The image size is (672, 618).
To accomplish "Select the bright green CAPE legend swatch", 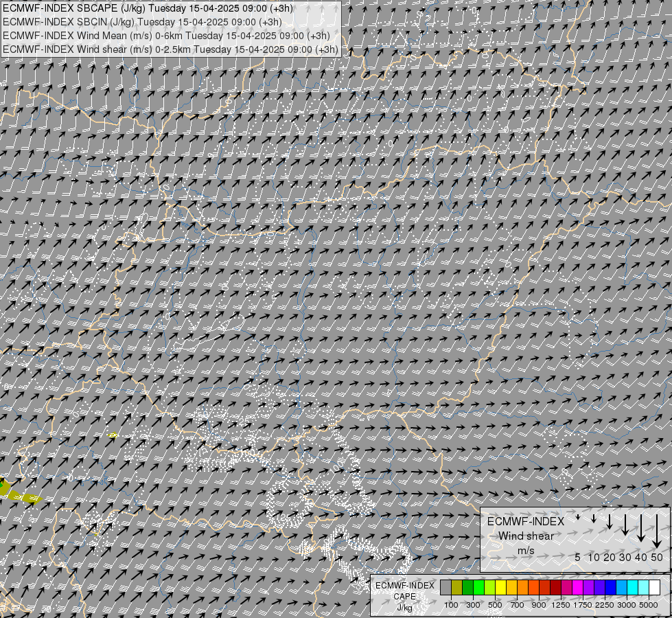I will [478, 587].
